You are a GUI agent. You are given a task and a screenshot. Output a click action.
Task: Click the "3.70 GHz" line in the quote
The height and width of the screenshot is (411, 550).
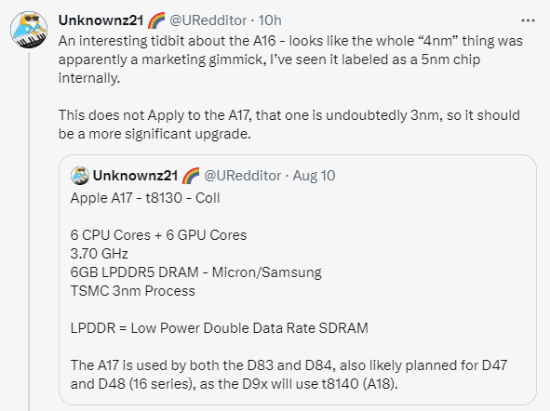[99, 254]
